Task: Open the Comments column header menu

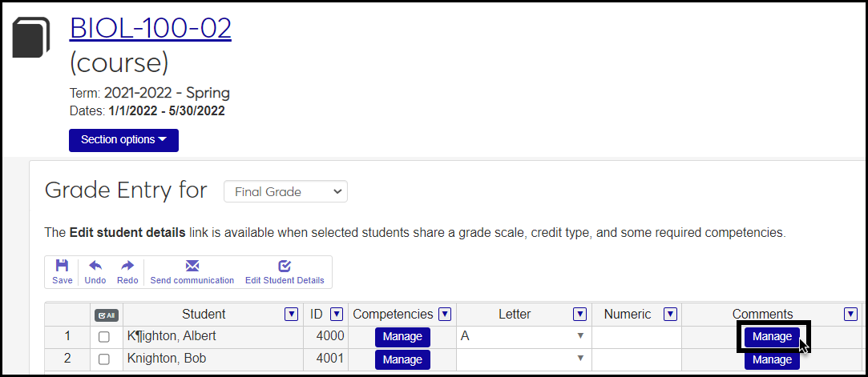Action: pyautogui.click(x=850, y=315)
